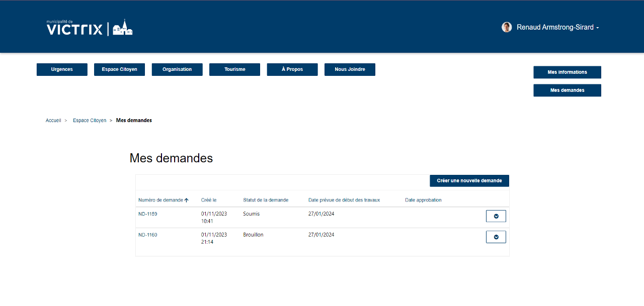
Task: Open request ND-1159
Action: (x=148, y=214)
